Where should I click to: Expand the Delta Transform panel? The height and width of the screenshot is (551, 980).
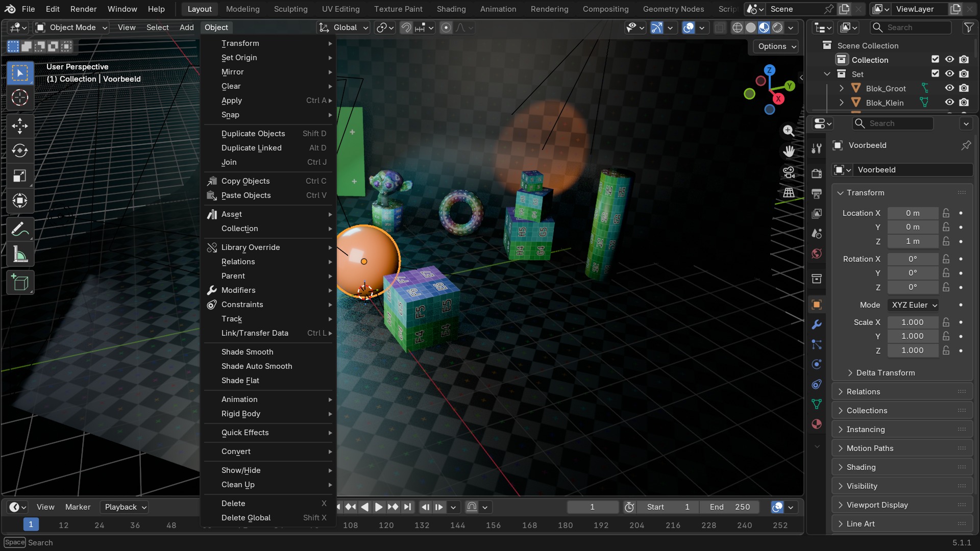(885, 373)
